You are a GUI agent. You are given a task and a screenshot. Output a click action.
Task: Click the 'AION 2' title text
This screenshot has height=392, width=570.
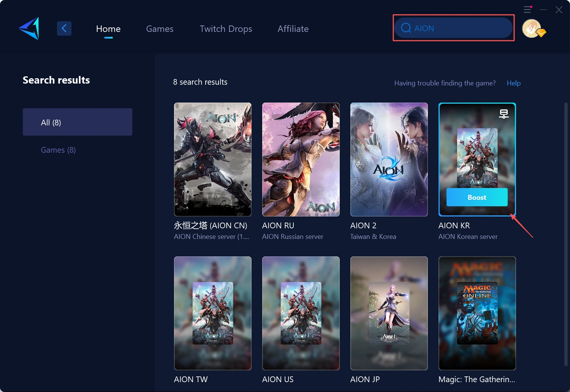363,226
